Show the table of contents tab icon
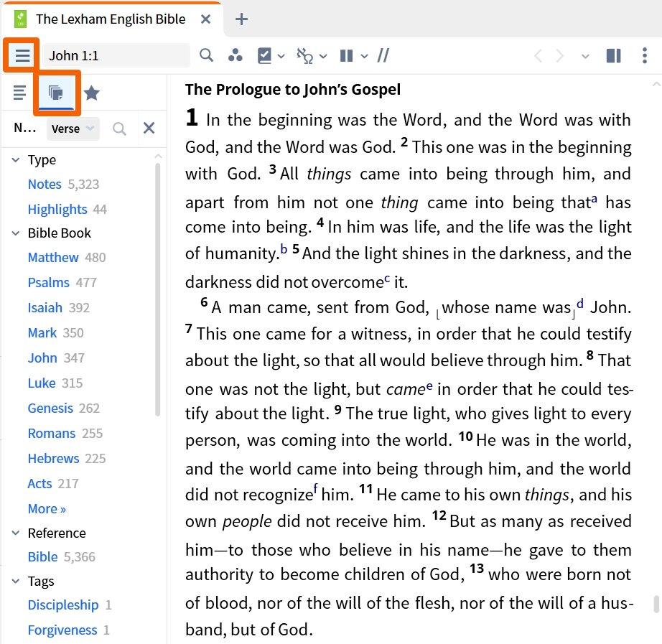Screen dimensions: 662x644 click(x=19, y=93)
